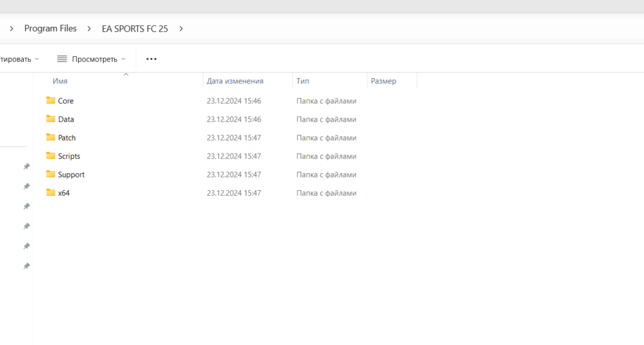The width and height of the screenshot is (644, 345).
Task: Navigate to Program Files breadcrumb
Action: (x=50, y=28)
